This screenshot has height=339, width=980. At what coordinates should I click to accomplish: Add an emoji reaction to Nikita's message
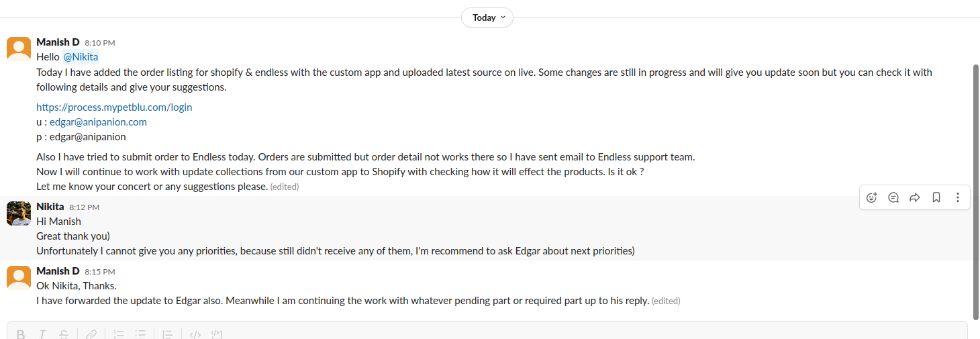[872, 197]
